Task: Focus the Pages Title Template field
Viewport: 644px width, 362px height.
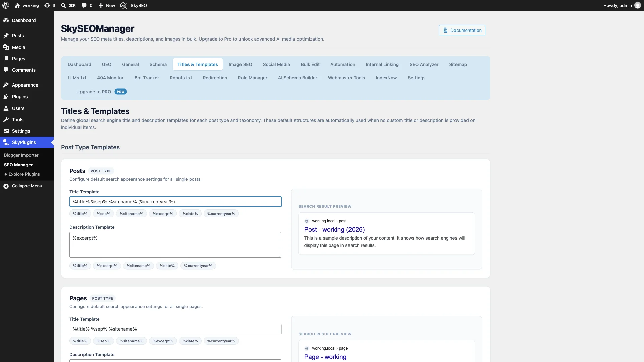Action: [x=175, y=329]
